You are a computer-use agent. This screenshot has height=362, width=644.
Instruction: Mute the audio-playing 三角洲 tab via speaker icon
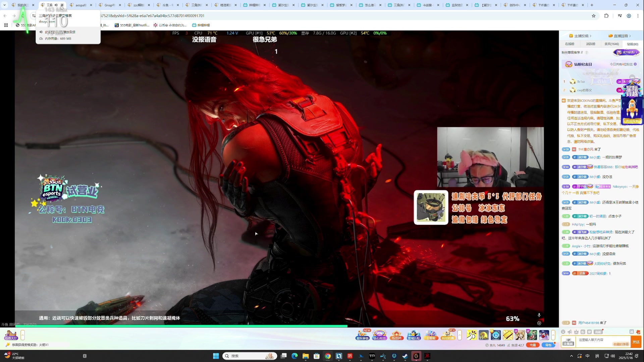click(x=56, y=5)
